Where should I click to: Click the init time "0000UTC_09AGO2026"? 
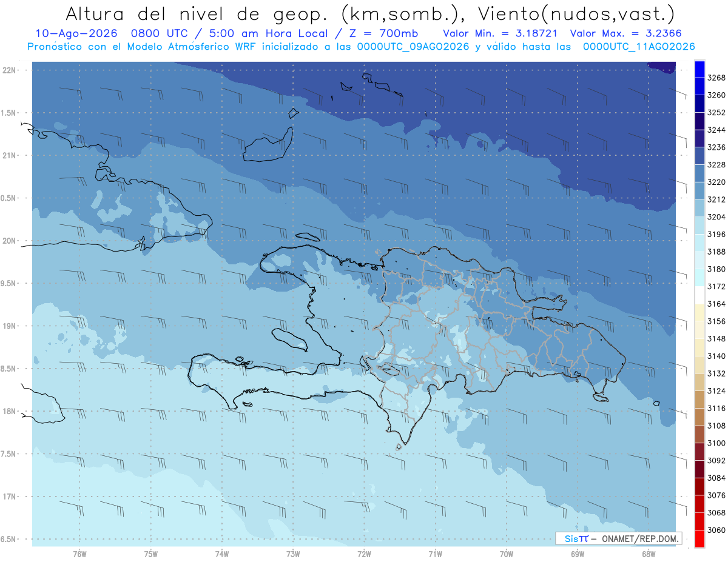413,47
